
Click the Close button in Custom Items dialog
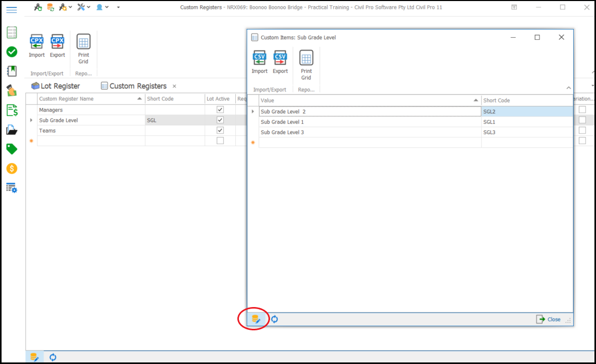click(x=548, y=319)
